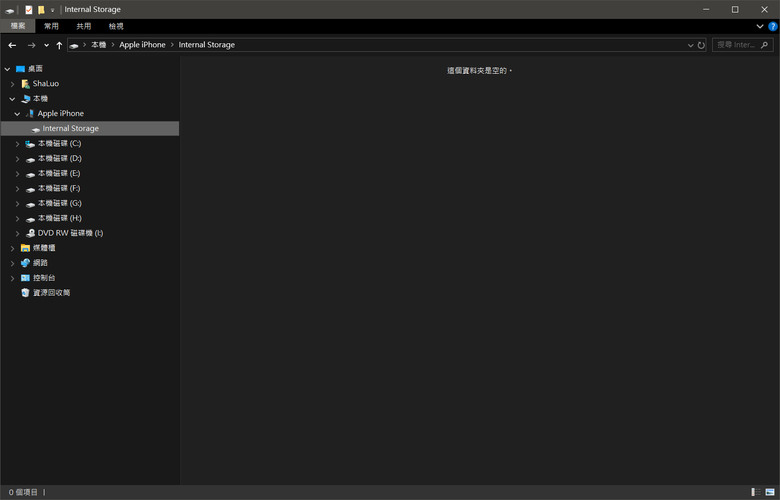Select the ShaLuo folder in tree
780x500 pixels.
click(46, 84)
